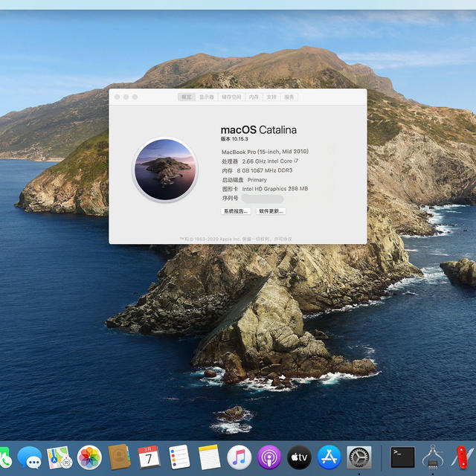This screenshot has width=476, height=476.
Task: Open the App Store in dock
Action: 329,457
